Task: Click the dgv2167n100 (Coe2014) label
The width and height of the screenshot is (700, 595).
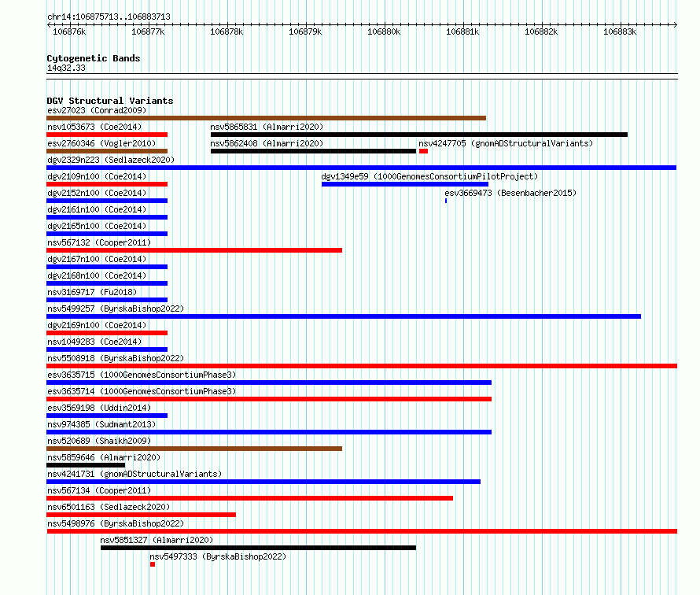Action: click(x=97, y=259)
